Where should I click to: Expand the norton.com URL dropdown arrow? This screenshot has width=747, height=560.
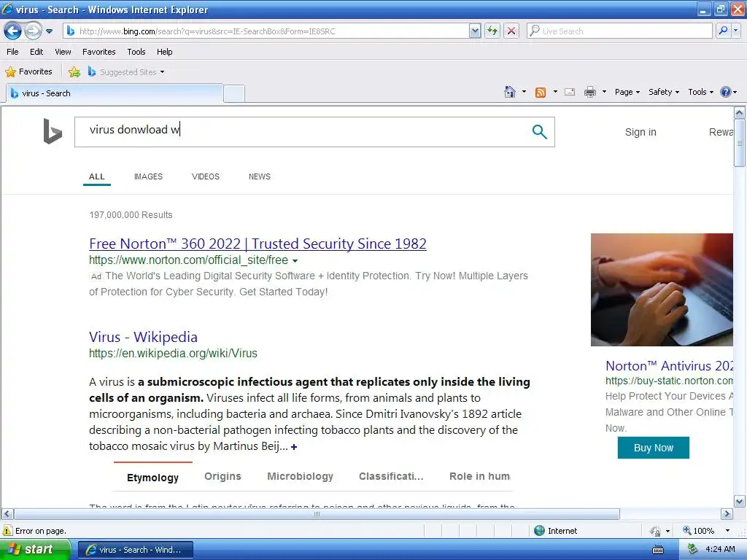[295, 261]
